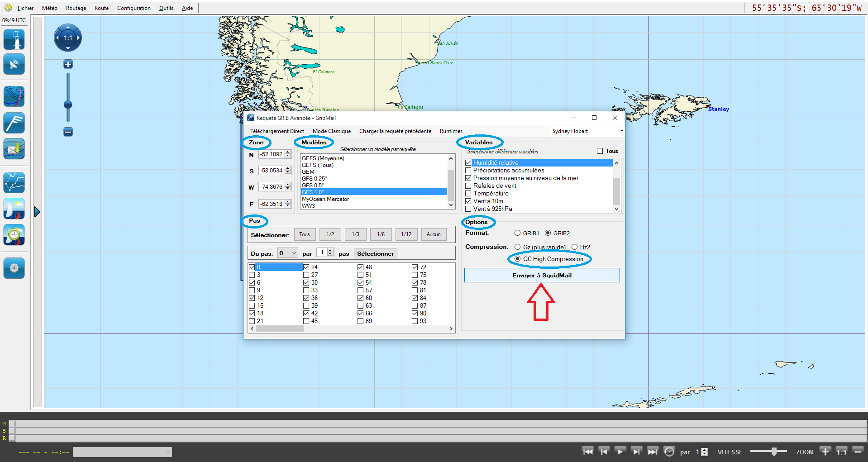Select the GRIB1 format radio button
This screenshot has width=868, height=462.
tap(517, 233)
